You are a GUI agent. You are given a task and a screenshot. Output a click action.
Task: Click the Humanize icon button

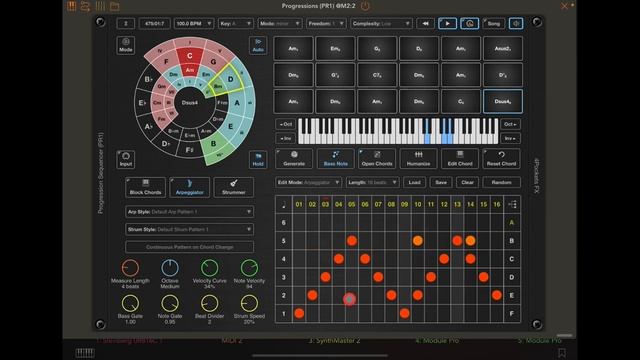click(418, 158)
